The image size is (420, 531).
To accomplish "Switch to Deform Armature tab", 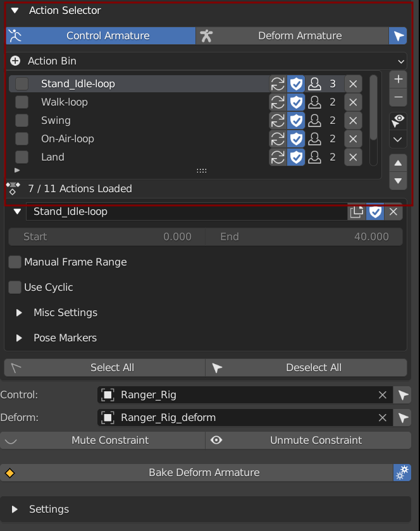I will [x=292, y=35].
